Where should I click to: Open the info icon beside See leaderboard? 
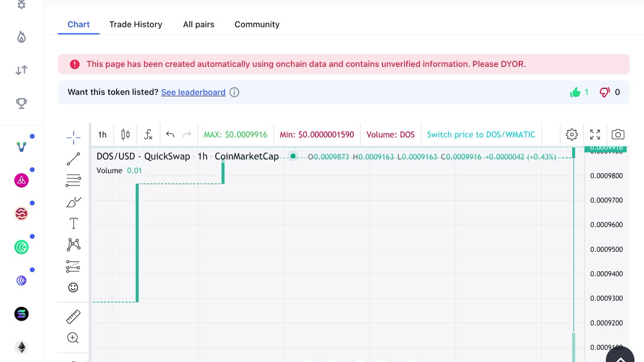point(234,92)
